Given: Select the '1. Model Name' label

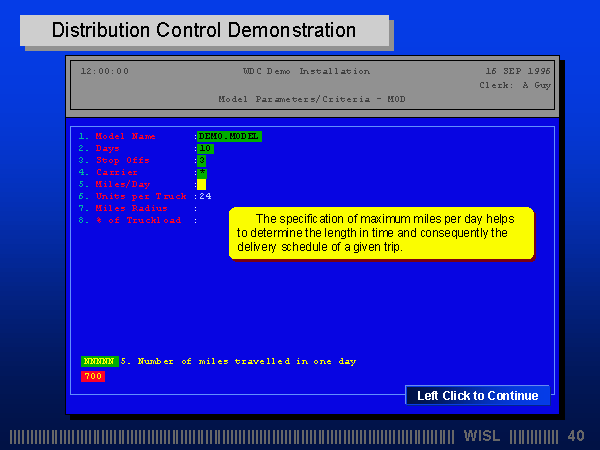Looking at the screenshot, I should [x=117, y=136].
